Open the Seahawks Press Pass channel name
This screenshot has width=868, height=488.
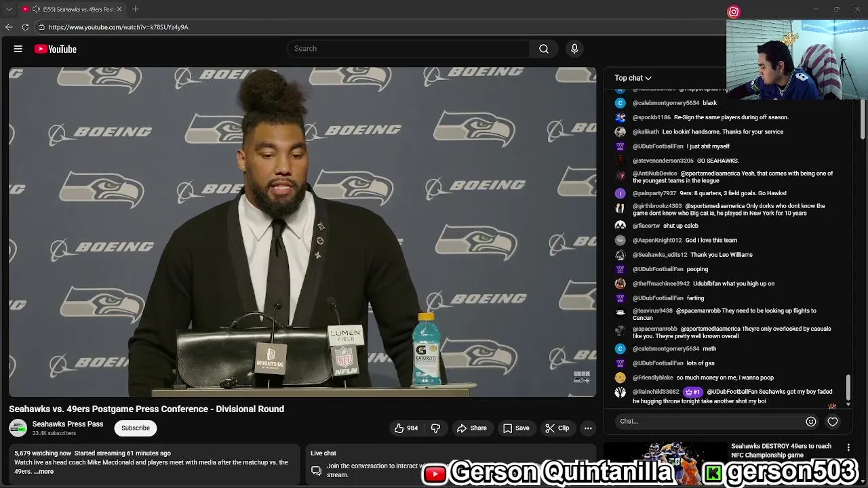click(68, 424)
